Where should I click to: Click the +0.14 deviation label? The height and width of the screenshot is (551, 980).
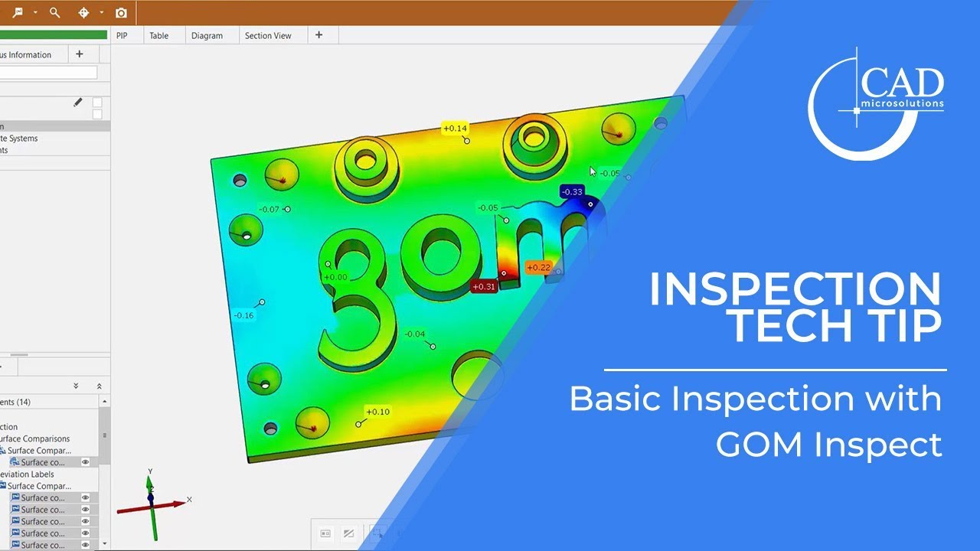tap(455, 128)
